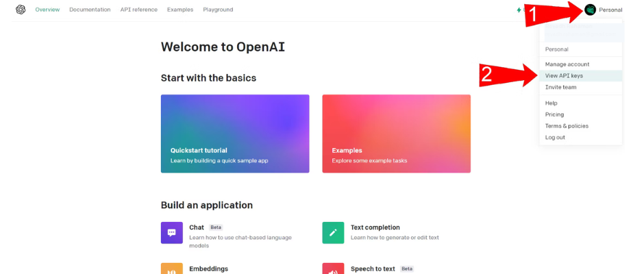Viewport: 644px width, 274px height.
Task: Open Terms & policies menu entry
Action: [567, 126]
